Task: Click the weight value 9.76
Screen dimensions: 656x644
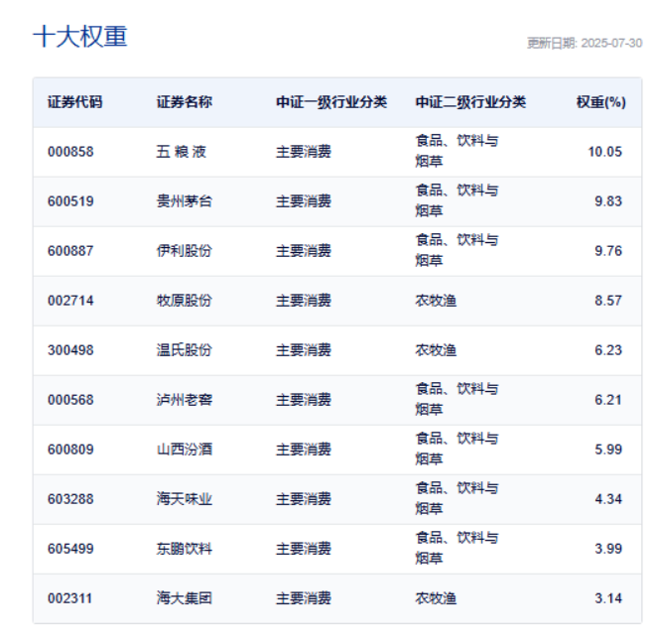Action: pos(608,251)
